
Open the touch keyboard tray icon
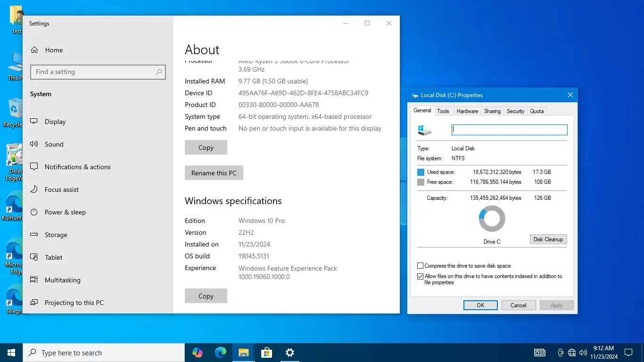point(540,353)
